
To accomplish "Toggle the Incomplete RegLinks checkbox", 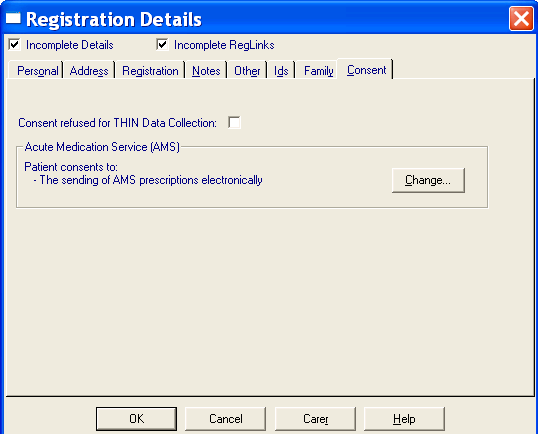I will (x=162, y=45).
